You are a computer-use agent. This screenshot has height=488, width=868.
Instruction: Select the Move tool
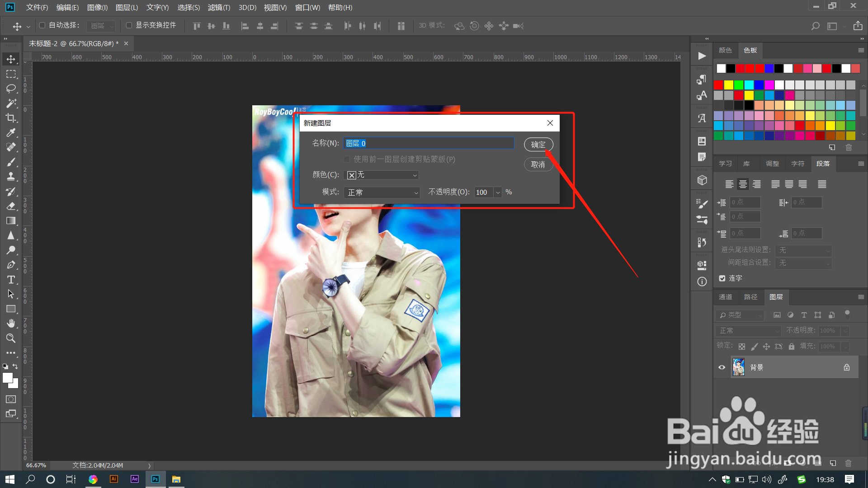click(11, 59)
